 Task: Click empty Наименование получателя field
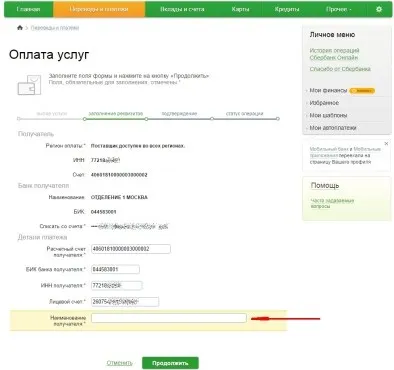click(169, 318)
